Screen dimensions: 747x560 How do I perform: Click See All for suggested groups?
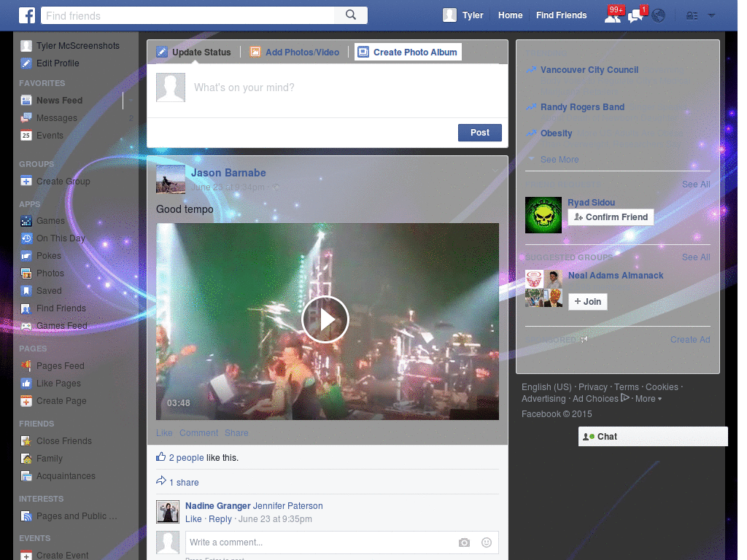point(695,257)
